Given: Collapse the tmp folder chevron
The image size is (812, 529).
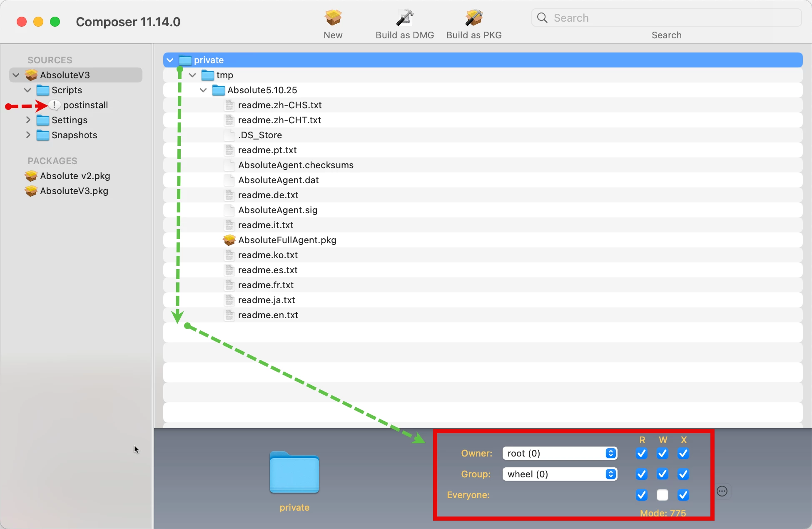Looking at the screenshot, I should tap(192, 75).
